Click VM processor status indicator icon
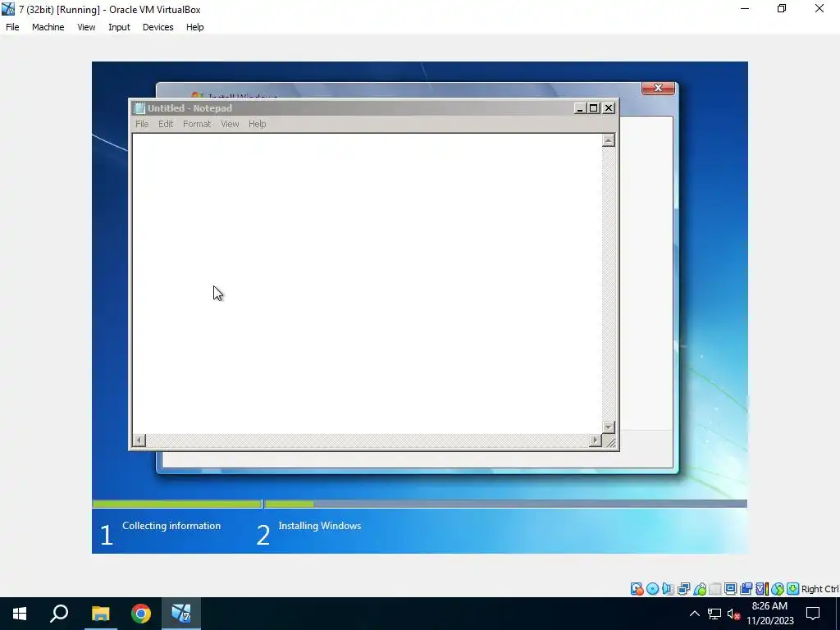 tap(762, 589)
